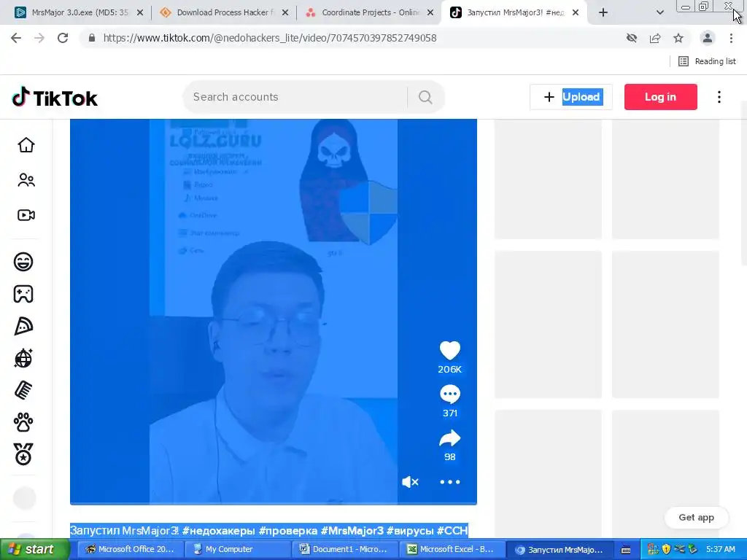Viewport: 747px width, 560px height.
Task: Go forward with browser forward arrow
Action: (39, 38)
